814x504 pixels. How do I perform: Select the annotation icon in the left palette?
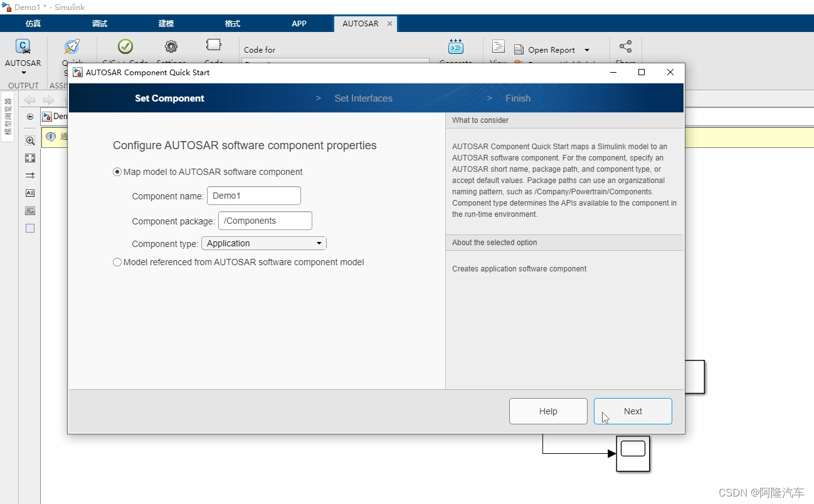tap(29, 193)
